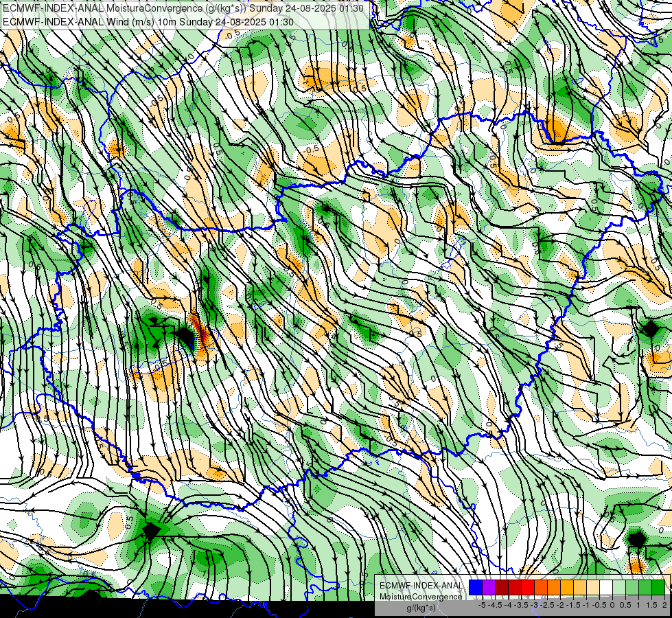Click the legend text MoistureConvergence
Screen dimensions: 672x618
click(421, 597)
